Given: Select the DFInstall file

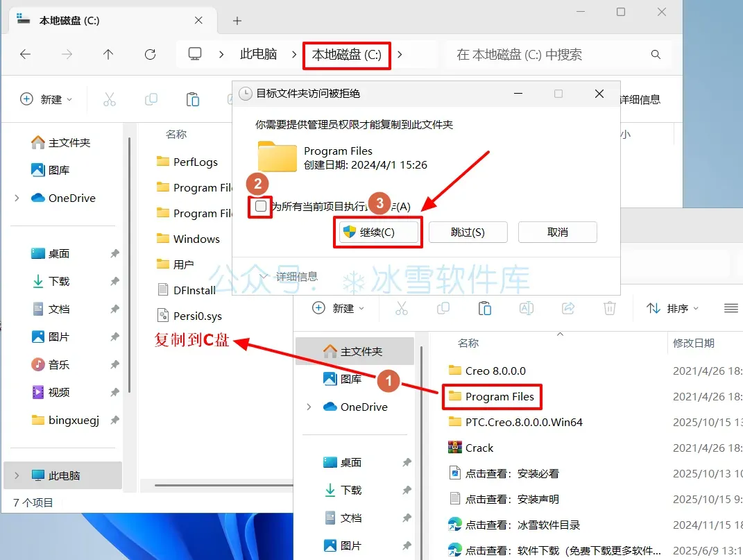Looking at the screenshot, I should [186, 290].
